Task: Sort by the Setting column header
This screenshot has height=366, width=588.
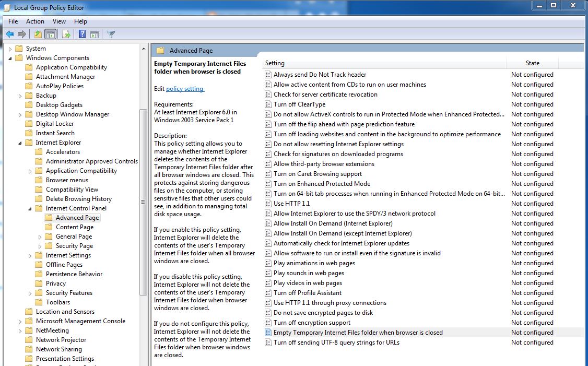Action: point(384,63)
